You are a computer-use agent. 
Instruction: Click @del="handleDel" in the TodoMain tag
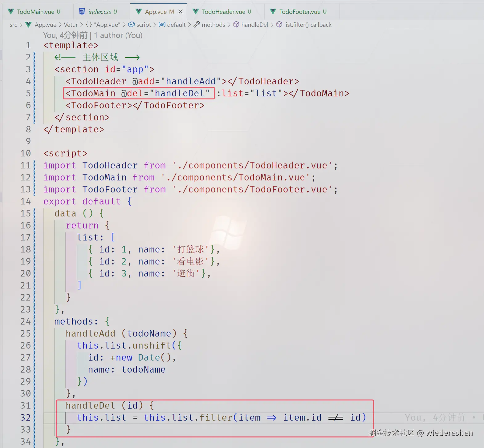(166, 93)
